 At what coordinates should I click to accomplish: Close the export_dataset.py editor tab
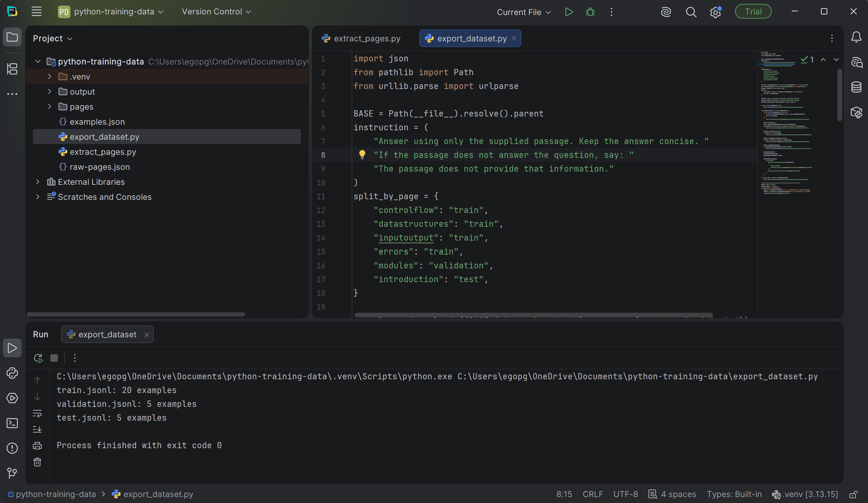(x=514, y=38)
